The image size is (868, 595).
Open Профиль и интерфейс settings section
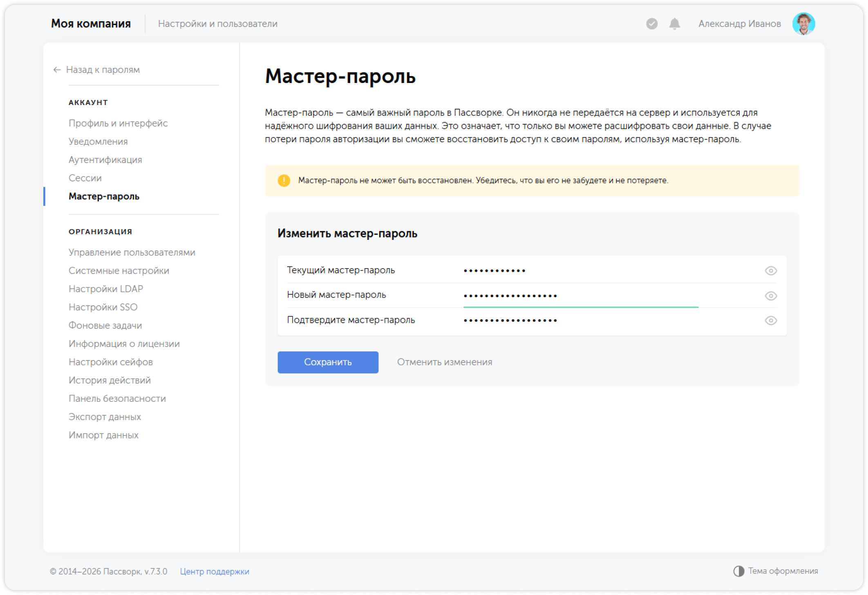point(118,123)
